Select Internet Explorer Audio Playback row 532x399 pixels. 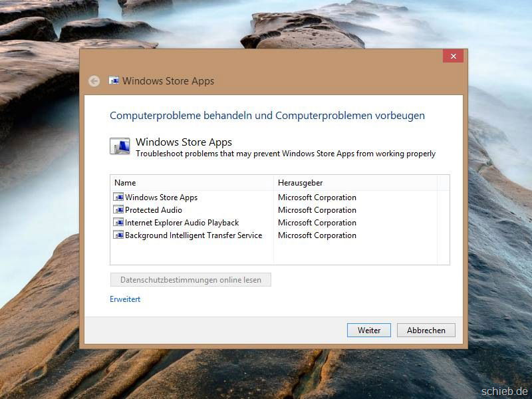pos(275,223)
